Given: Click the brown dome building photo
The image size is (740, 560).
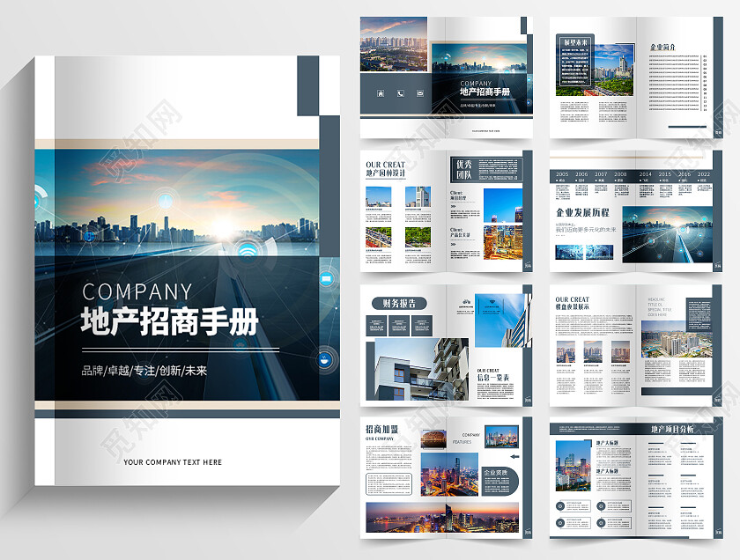Looking at the screenshot, I should point(433,438).
